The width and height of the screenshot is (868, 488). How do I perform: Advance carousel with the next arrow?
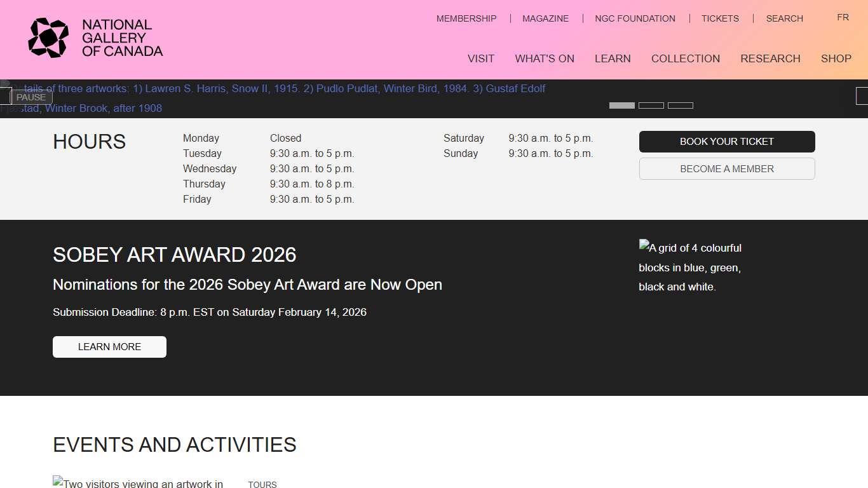point(862,96)
